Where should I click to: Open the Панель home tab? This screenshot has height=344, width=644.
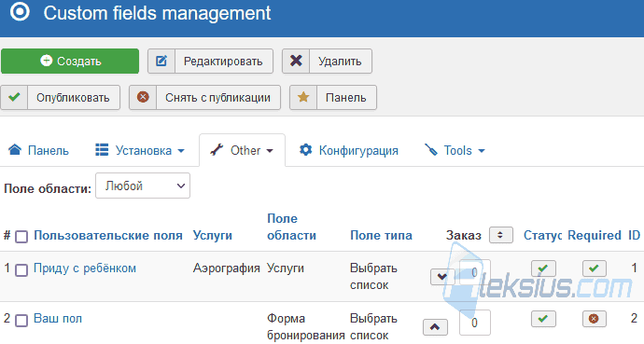[x=38, y=150]
